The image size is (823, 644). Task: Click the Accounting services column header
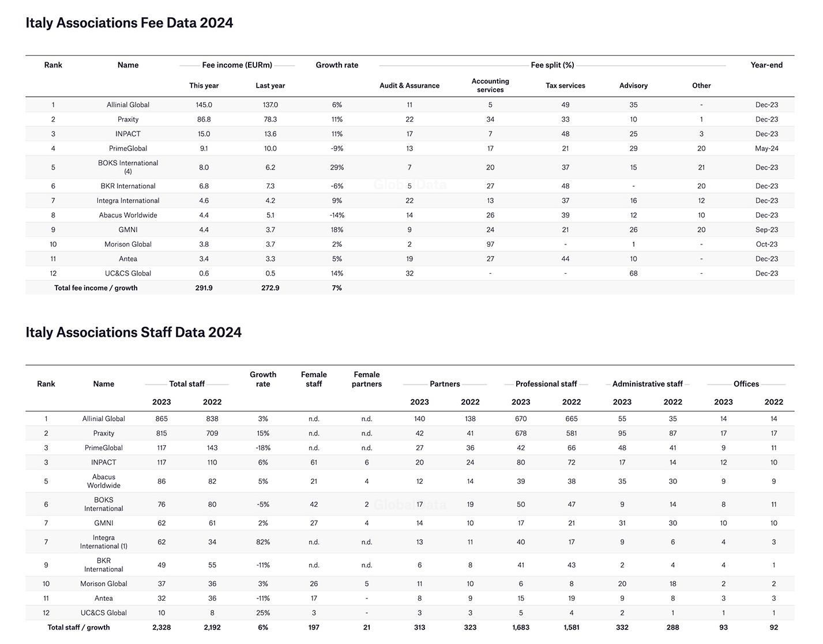coord(490,85)
